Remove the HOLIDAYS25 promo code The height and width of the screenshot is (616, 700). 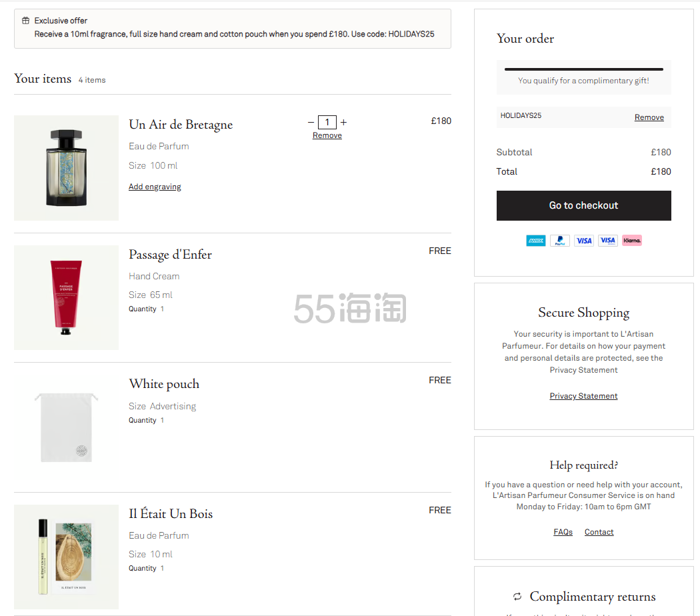(x=649, y=117)
